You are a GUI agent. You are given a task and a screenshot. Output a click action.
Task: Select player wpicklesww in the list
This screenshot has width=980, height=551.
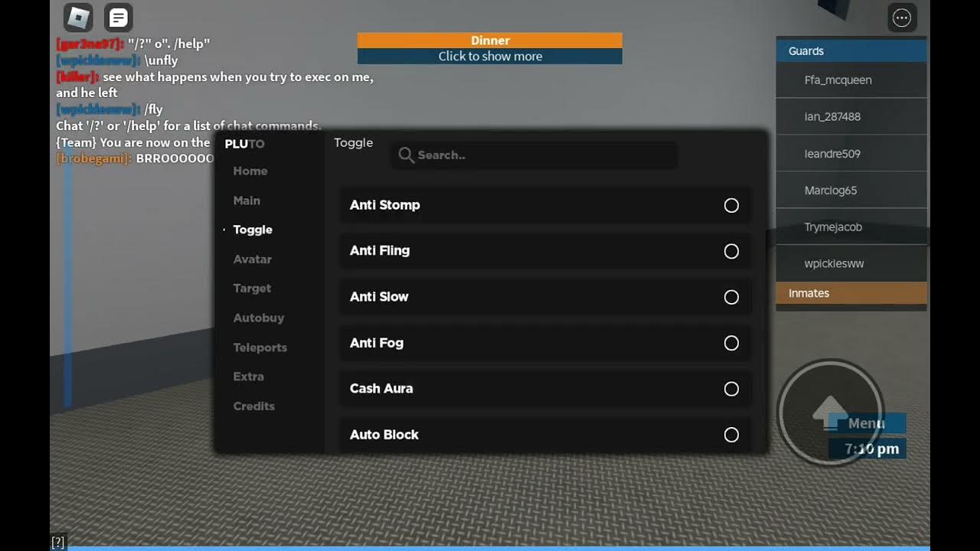(x=851, y=264)
